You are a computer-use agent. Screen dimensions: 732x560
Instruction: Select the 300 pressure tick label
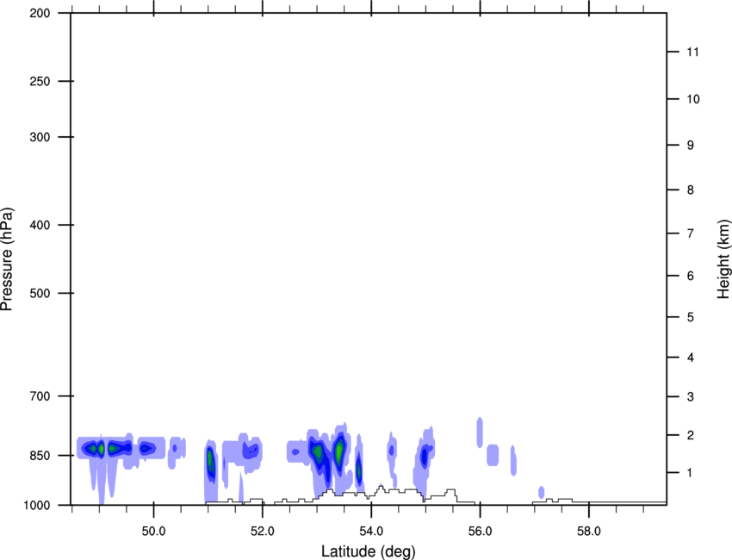coord(40,137)
